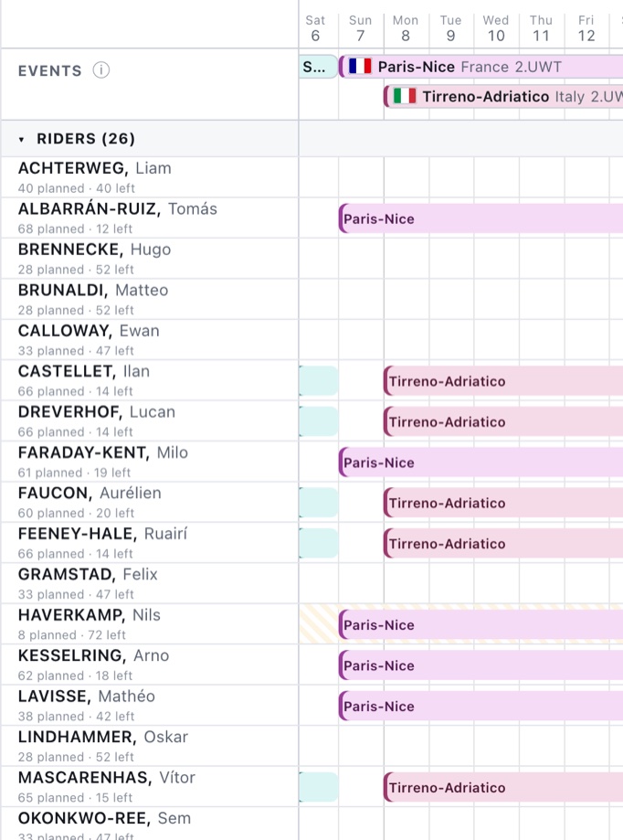623x840 pixels.
Task: Select the Thu 11 date header
Action: 541,27
